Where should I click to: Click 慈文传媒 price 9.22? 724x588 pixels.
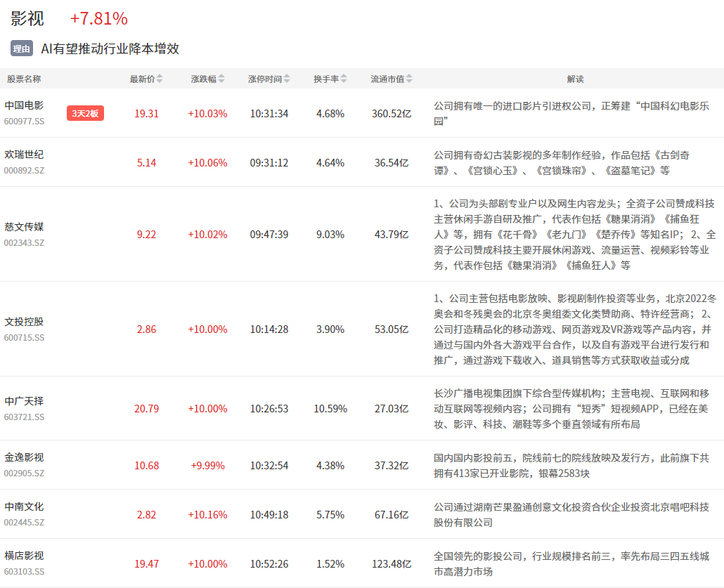tap(146, 235)
